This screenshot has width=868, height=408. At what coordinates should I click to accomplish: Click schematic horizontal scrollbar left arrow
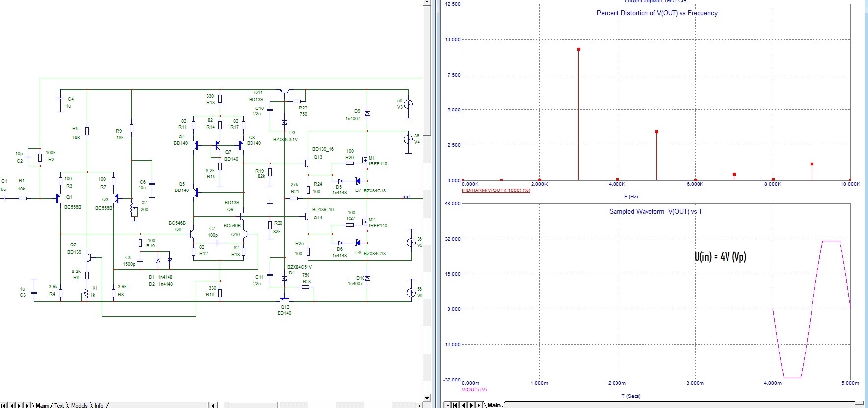[213, 405]
